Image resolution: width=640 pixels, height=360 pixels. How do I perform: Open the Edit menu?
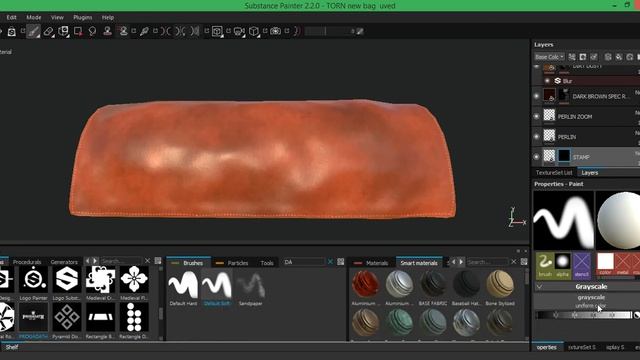point(11,18)
